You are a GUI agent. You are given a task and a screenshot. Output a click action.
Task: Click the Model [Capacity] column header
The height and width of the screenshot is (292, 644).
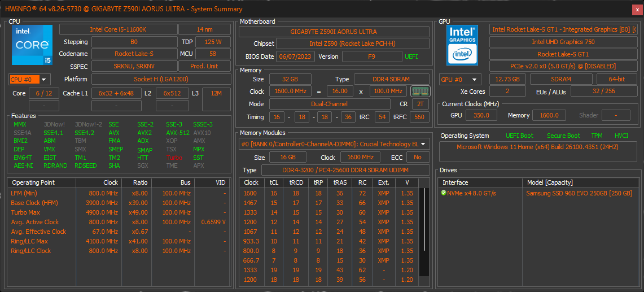pos(579,182)
